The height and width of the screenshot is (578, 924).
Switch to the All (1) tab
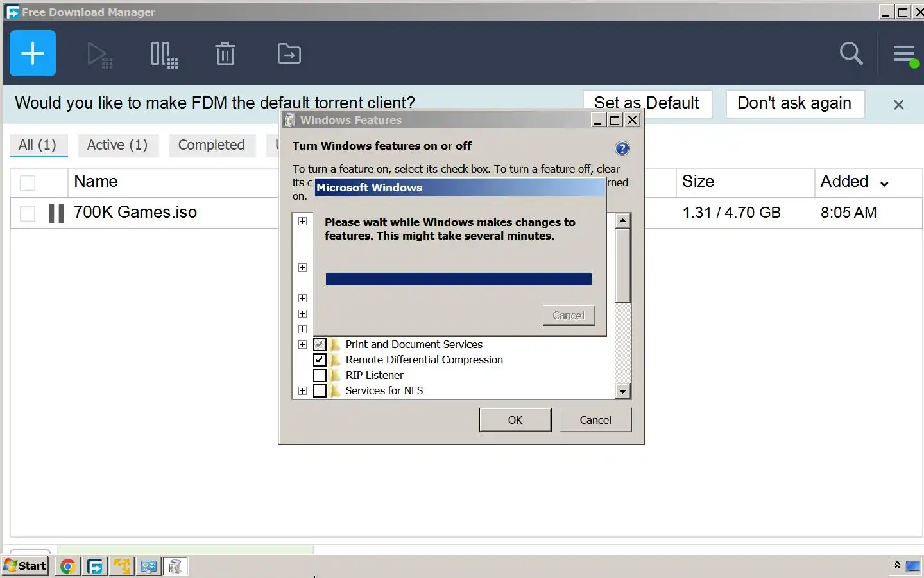tap(38, 145)
